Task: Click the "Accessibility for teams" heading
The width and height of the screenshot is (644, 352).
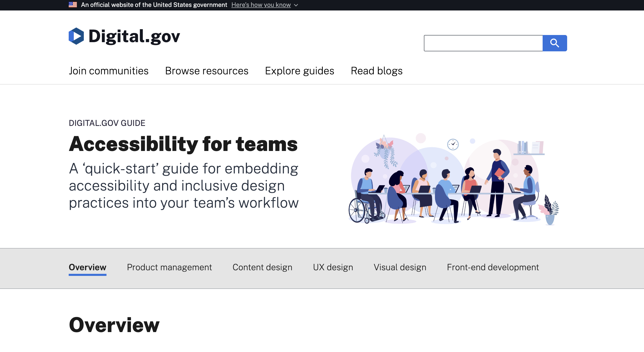Action: (x=183, y=144)
